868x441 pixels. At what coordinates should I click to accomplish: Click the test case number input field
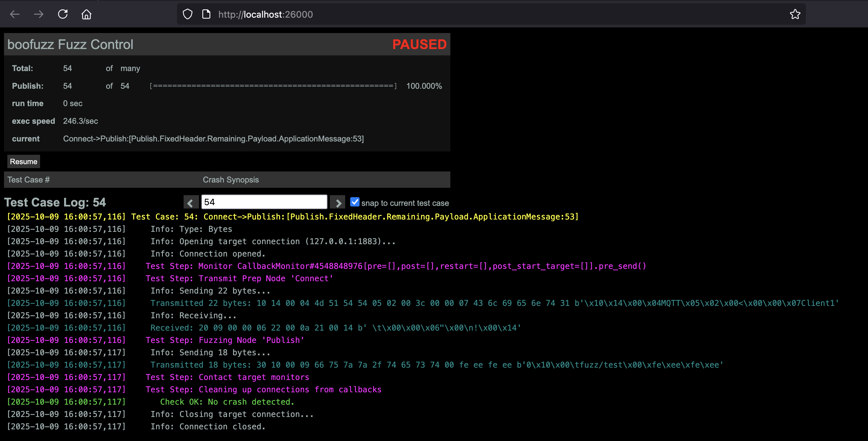(x=264, y=202)
